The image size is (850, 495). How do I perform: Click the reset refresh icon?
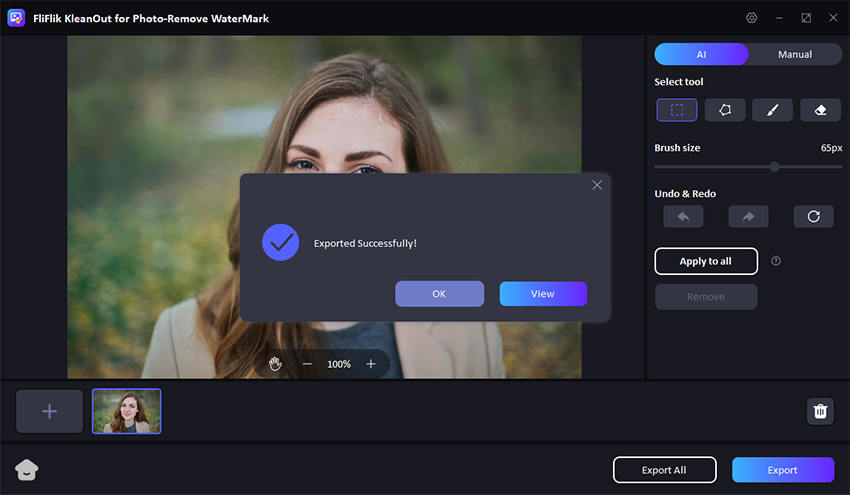pos(813,216)
